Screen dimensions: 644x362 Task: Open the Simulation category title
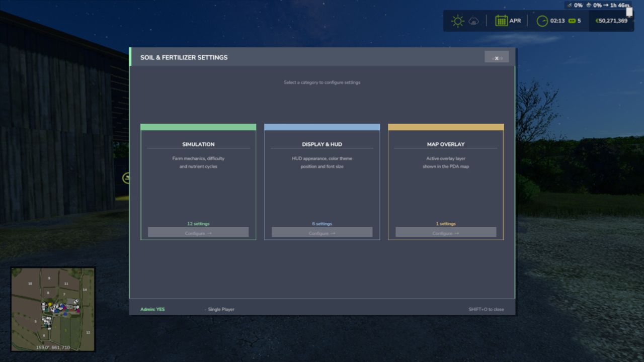[x=198, y=144]
